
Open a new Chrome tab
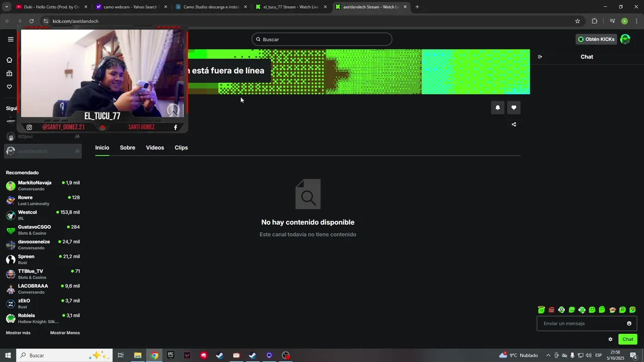pyautogui.click(x=417, y=7)
